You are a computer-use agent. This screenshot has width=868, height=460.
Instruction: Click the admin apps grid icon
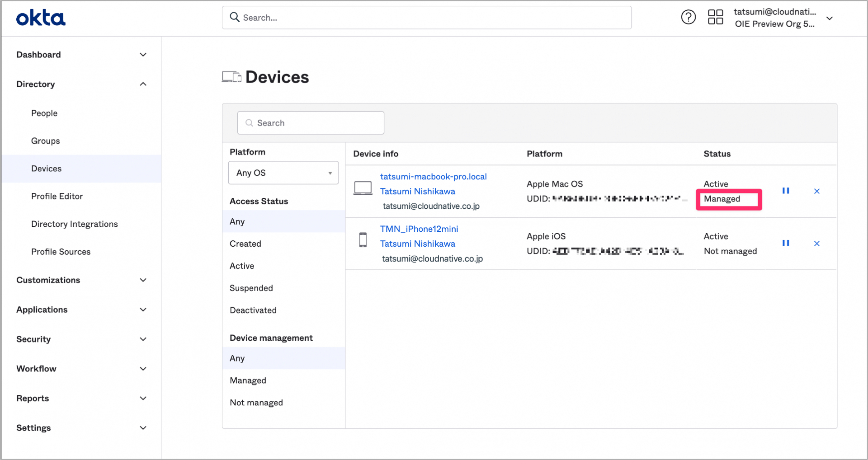[715, 17]
